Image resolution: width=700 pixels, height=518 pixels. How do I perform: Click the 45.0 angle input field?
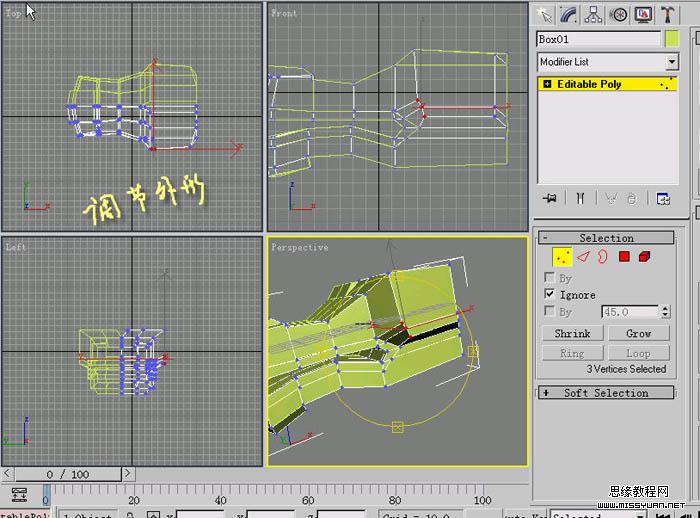pos(630,312)
